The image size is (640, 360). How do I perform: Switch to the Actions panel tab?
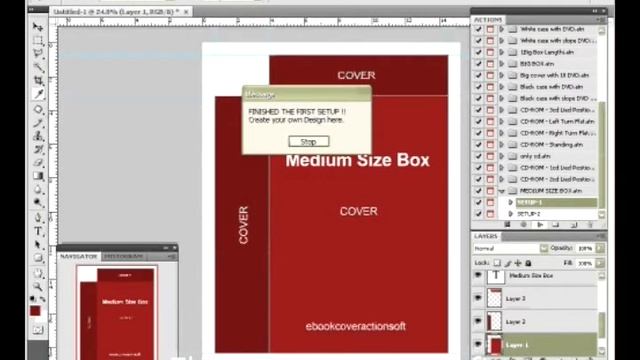(x=488, y=20)
